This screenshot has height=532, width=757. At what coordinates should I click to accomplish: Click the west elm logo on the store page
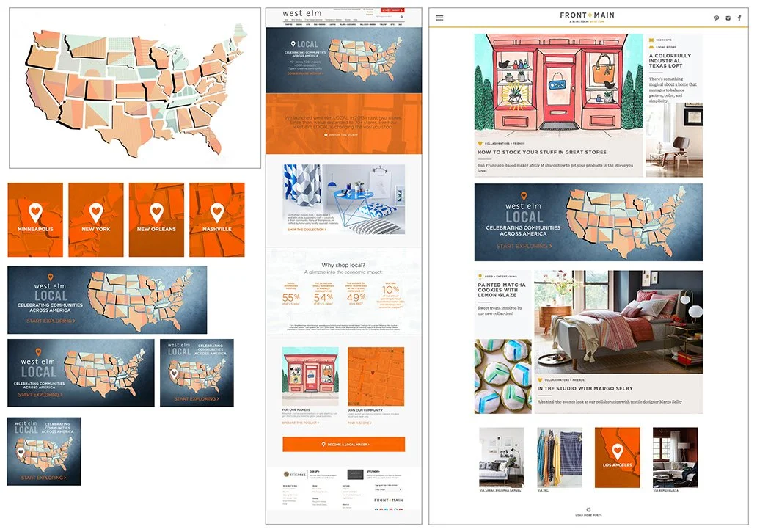point(301,13)
